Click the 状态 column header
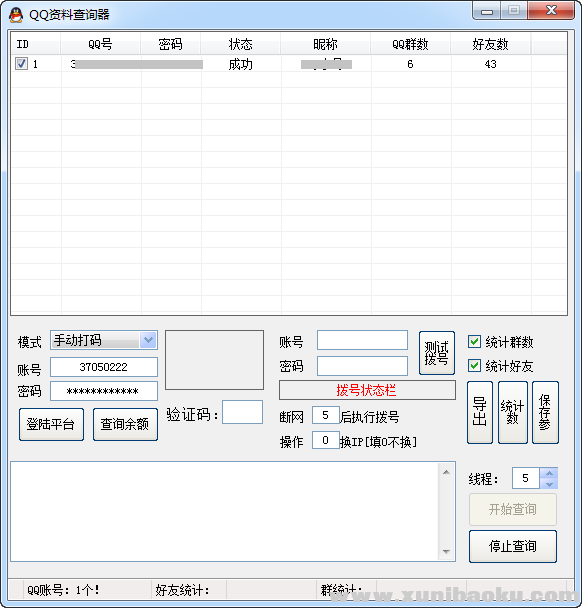Screen dimensions: 582x608 240,44
